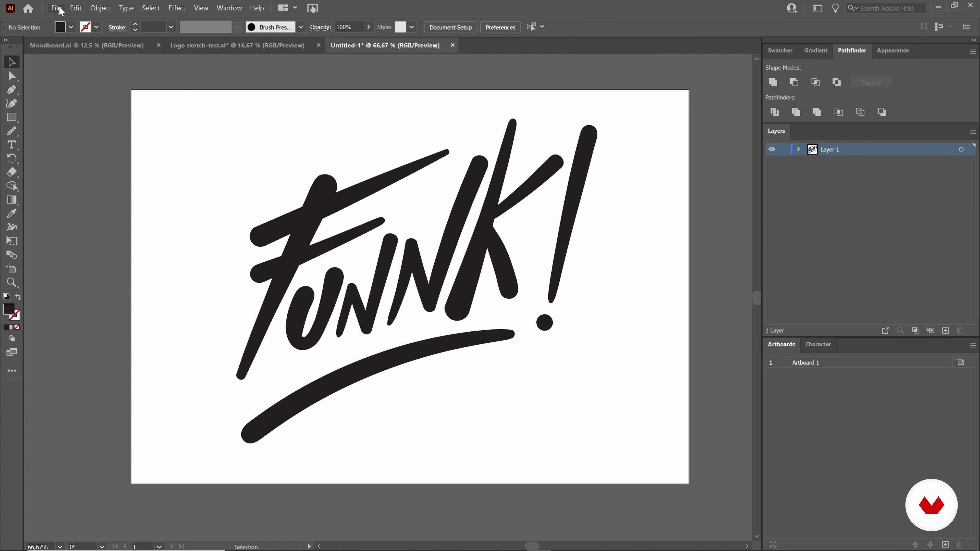
Task: Switch to Moodboard.ai document tab
Action: 87,45
